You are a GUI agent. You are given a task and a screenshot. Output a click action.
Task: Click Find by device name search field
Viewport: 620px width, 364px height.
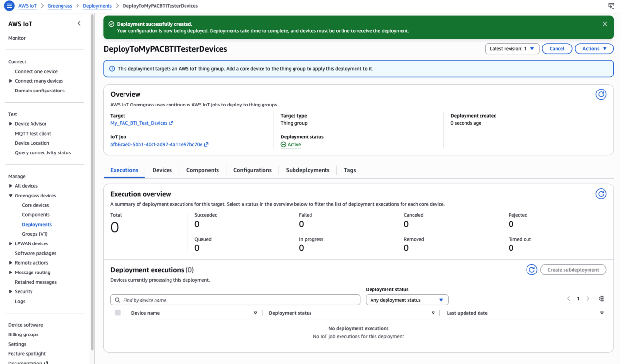tap(235, 300)
